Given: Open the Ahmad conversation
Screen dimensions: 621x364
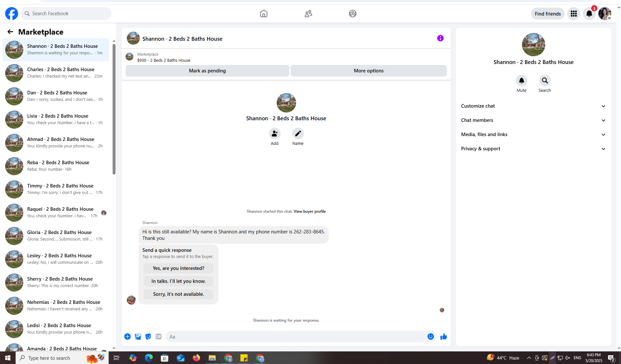Looking at the screenshot, I should point(56,143).
